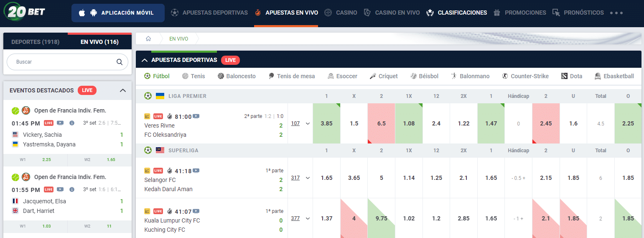
Task: Select the 9.75 odds for Kuching City
Action: tap(381, 218)
